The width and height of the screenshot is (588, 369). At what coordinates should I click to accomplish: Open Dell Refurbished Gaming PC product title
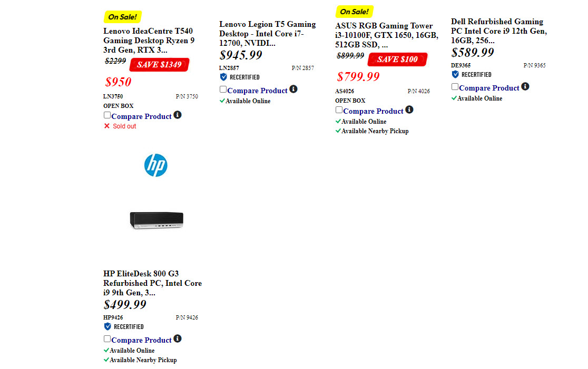point(498,31)
